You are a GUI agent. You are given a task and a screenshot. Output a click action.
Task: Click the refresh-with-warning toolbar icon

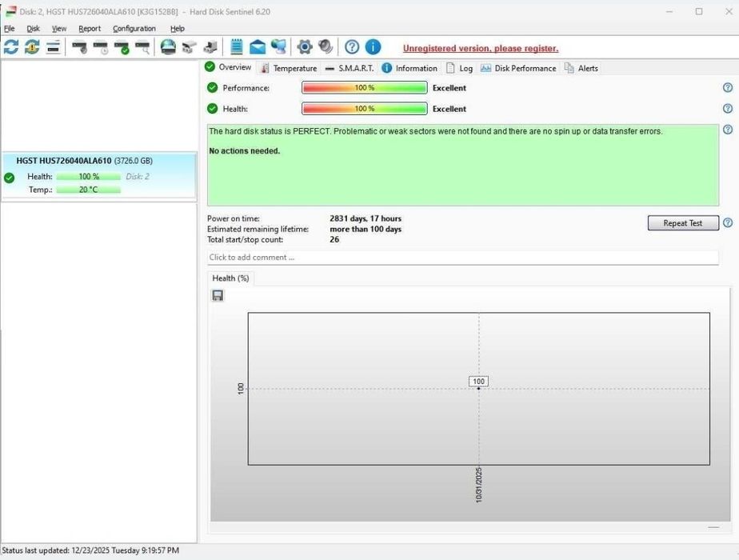tap(32, 47)
